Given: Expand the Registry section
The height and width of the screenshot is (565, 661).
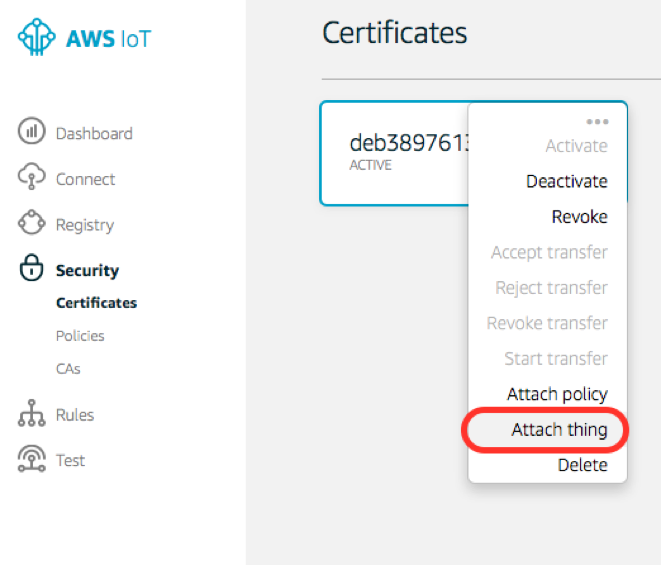Looking at the screenshot, I should (x=85, y=225).
